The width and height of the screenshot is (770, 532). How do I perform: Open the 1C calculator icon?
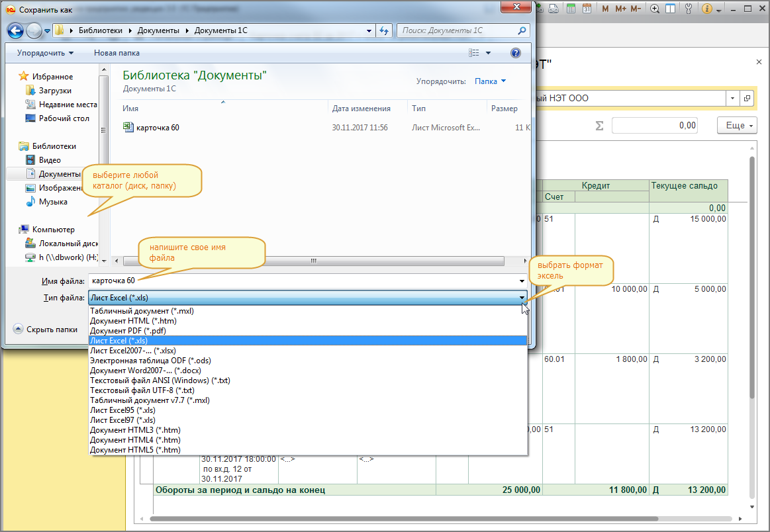pos(570,9)
